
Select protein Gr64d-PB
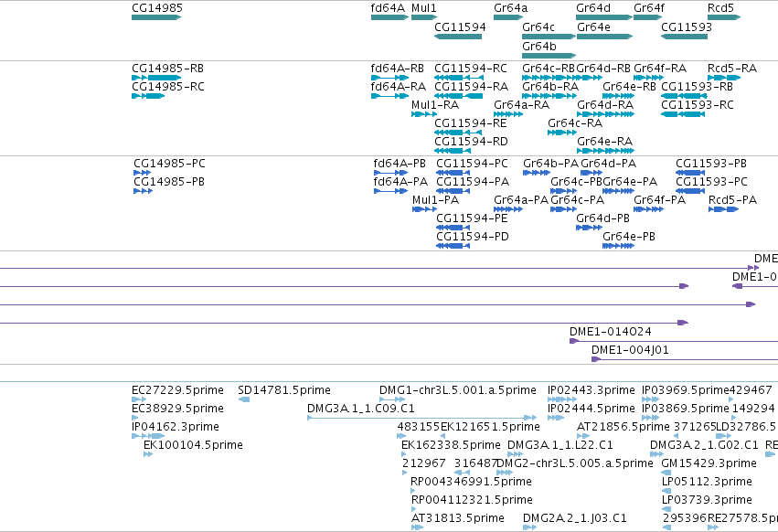click(589, 228)
